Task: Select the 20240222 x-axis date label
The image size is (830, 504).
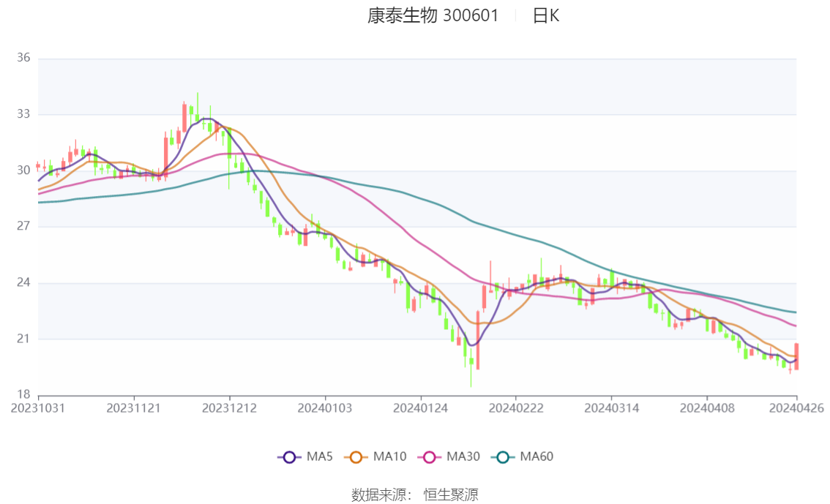Action: (x=515, y=408)
